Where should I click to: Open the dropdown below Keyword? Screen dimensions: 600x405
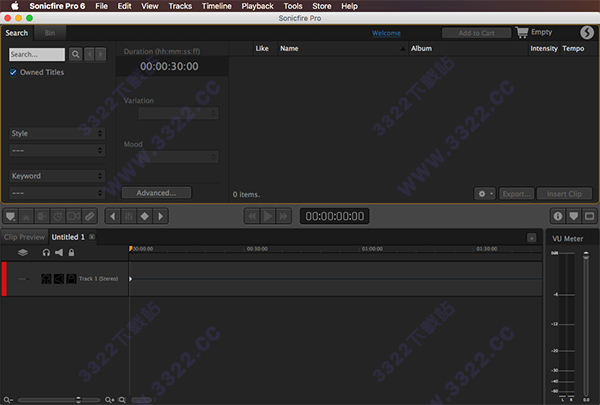[57, 193]
